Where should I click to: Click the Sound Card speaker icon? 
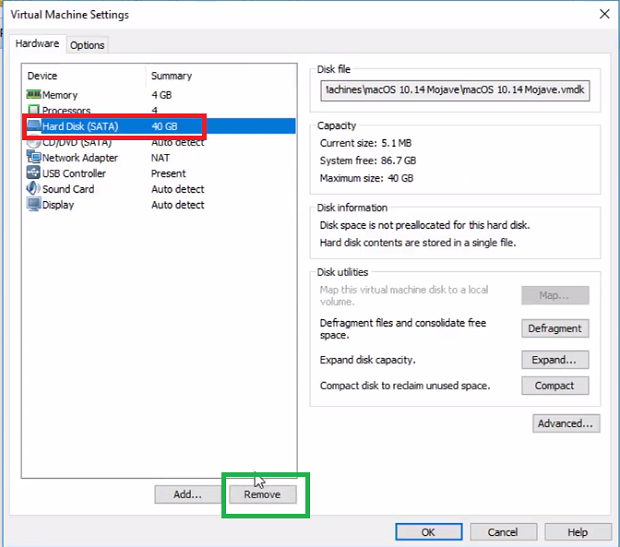click(x=33, y=189)
